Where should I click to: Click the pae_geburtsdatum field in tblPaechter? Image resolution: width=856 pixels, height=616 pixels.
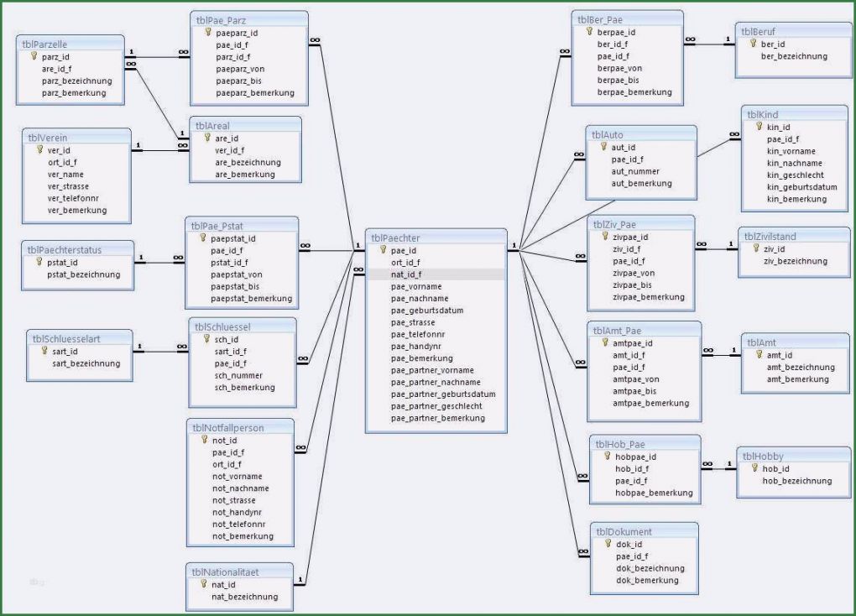tap(428, 311)
